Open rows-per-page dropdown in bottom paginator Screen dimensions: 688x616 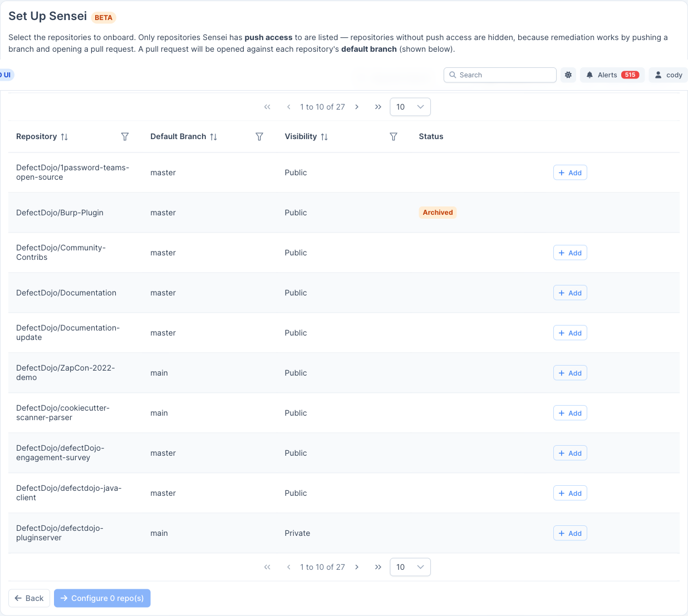coord(410,567)
